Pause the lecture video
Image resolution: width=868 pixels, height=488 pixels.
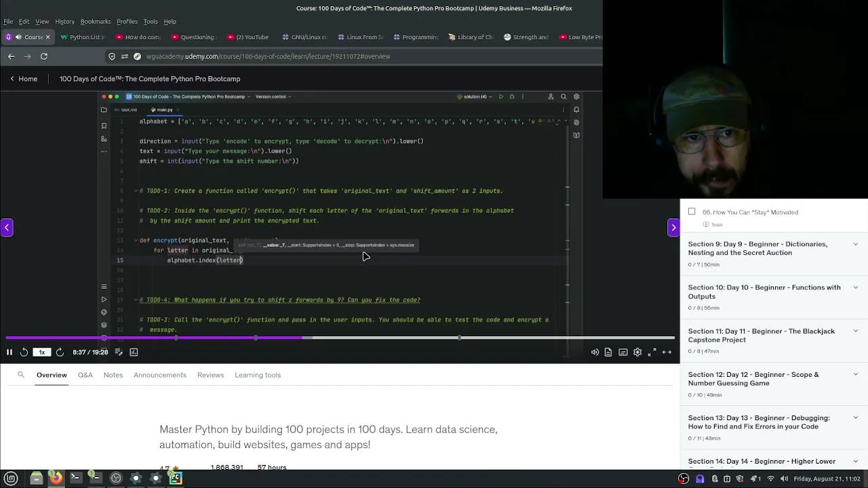(x=9, y=352)
